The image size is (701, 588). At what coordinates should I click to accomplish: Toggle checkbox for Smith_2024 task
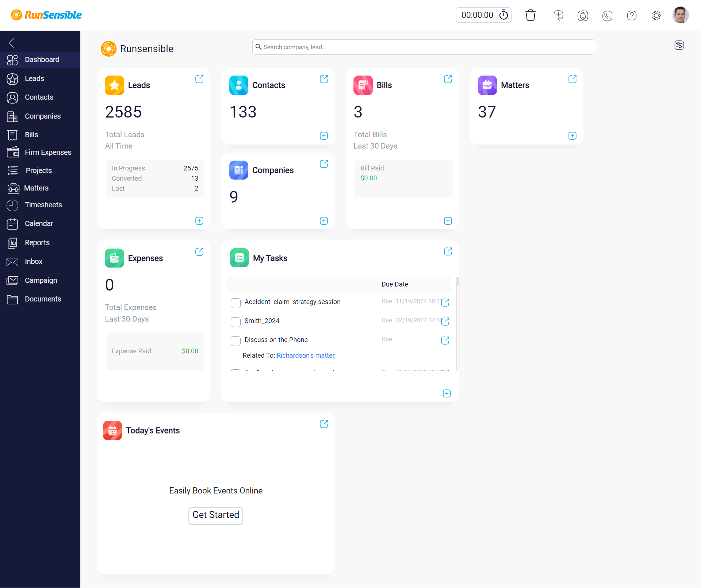236,321
